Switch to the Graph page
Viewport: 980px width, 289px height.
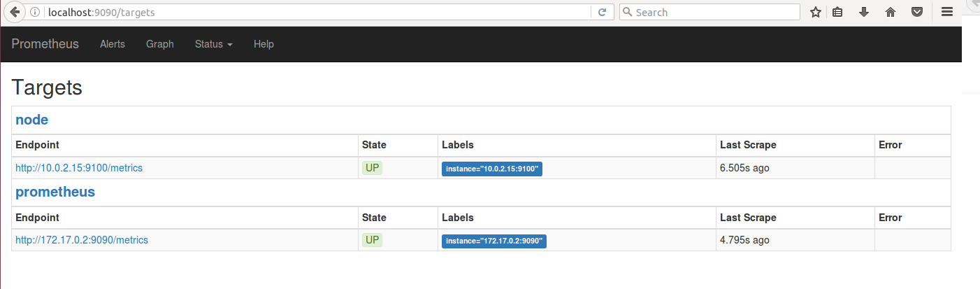coord(160,44)
